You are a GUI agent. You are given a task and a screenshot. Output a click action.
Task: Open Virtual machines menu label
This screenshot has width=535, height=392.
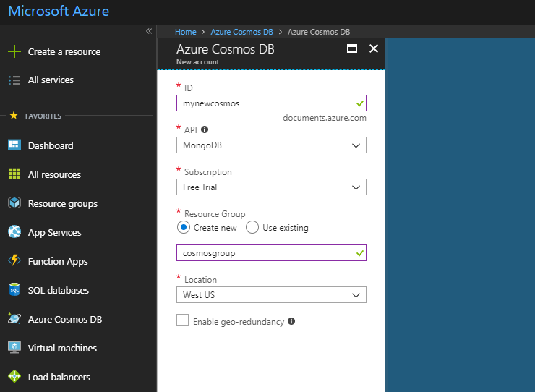click(62, 348)
